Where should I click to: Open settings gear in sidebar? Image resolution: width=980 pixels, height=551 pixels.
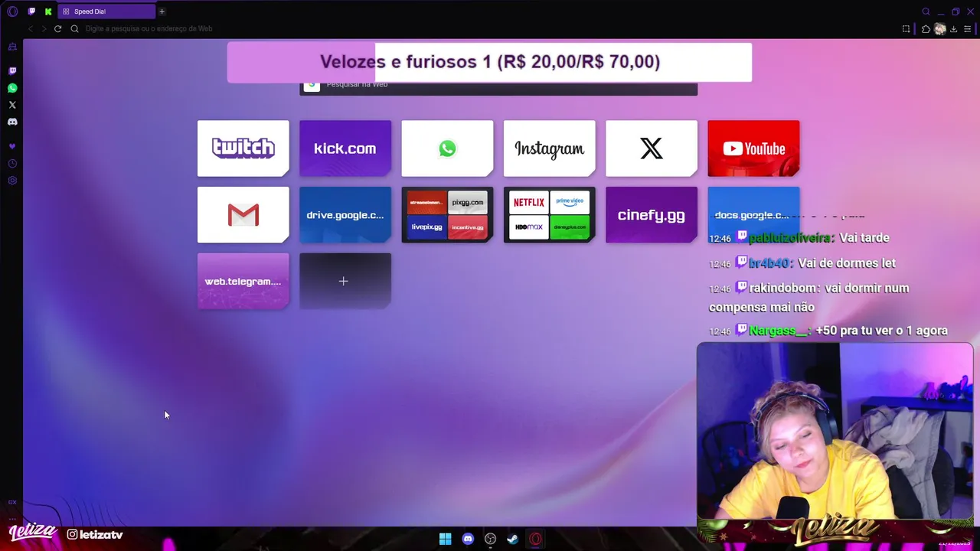[12, 181]
